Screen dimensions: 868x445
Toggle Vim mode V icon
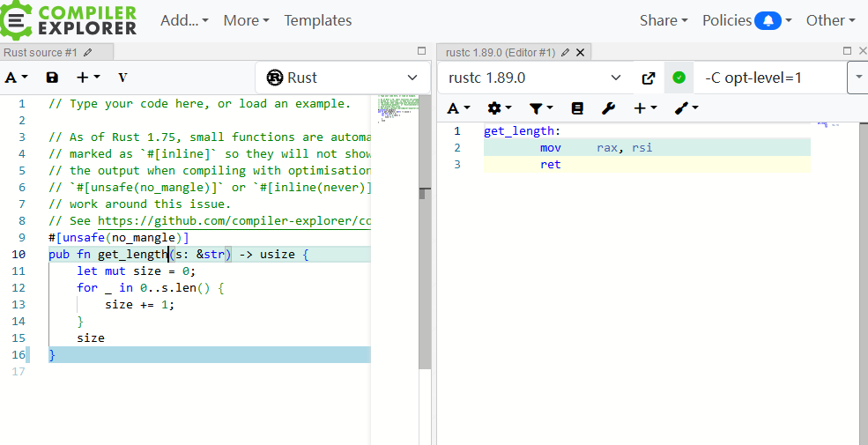click(x=122, y=78)
